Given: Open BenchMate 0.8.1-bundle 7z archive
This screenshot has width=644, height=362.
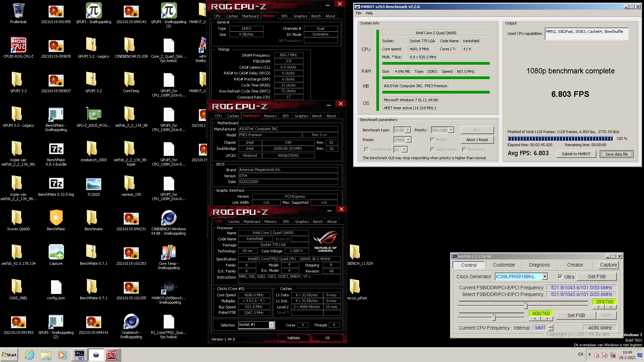Looking at the screenshot, I should tap(56, 154).
